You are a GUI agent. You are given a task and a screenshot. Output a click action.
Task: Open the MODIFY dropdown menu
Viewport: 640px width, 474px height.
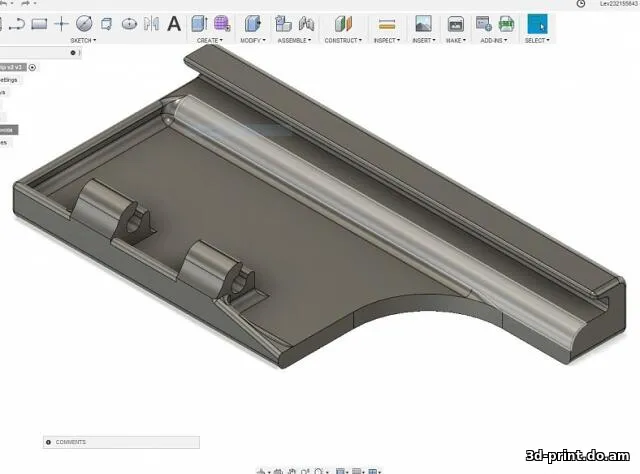coord(251,40)
